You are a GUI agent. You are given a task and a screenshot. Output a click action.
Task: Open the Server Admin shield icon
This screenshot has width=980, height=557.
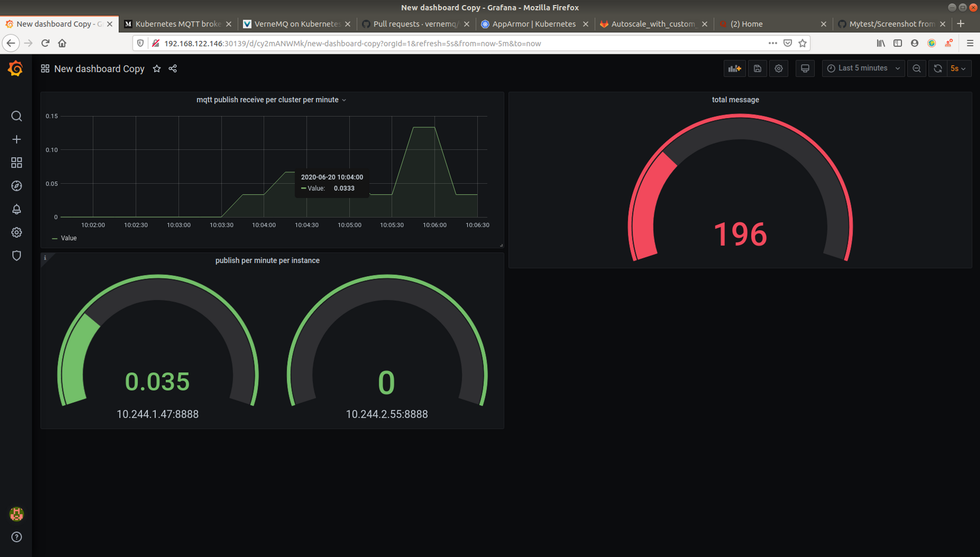(16, 256)
